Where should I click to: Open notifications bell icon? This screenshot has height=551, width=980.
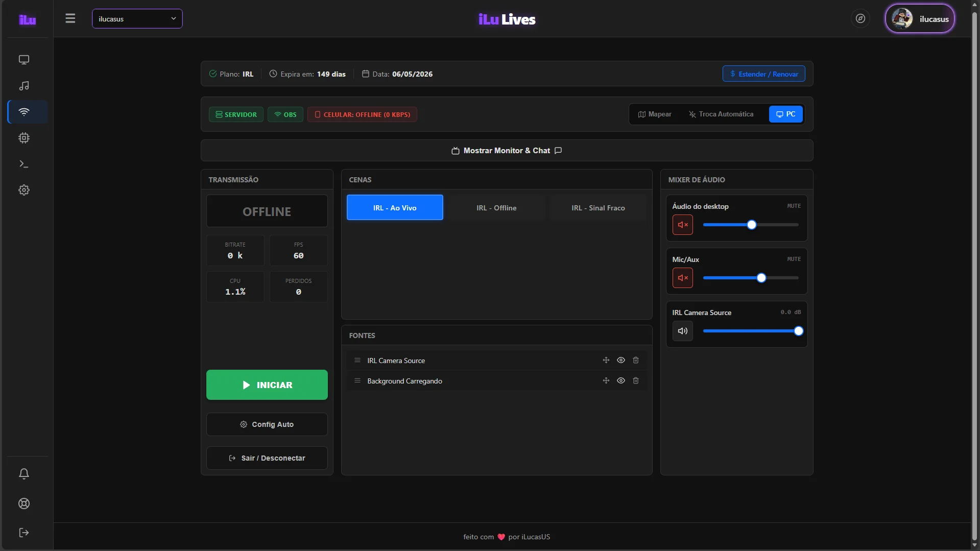(24, 474)
